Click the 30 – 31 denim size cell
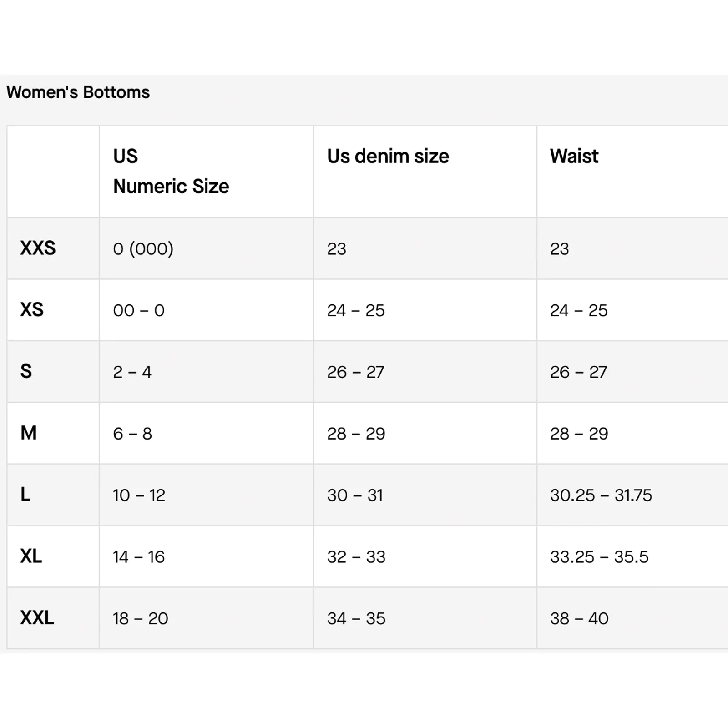The image size is (728, 728). 355,495
